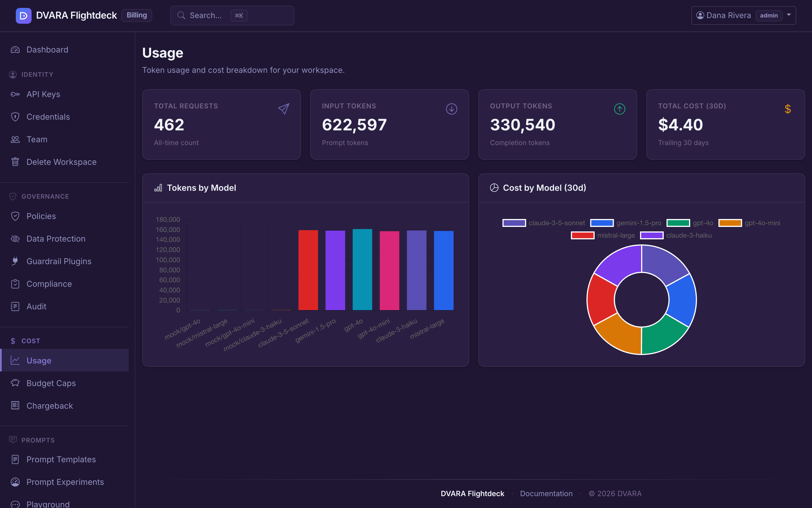
Task: Click the Team people icon
Action: click(x=15, y=139)
